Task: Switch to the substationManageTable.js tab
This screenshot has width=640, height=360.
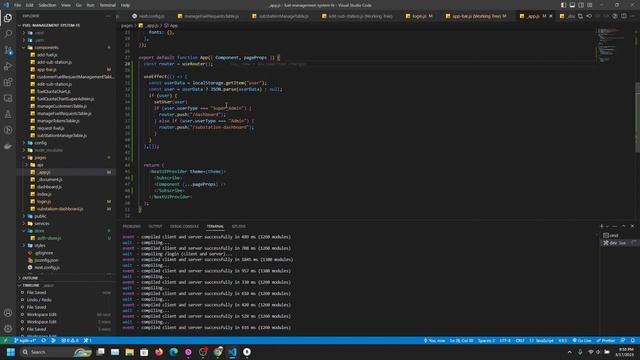Action: [280, 16]
